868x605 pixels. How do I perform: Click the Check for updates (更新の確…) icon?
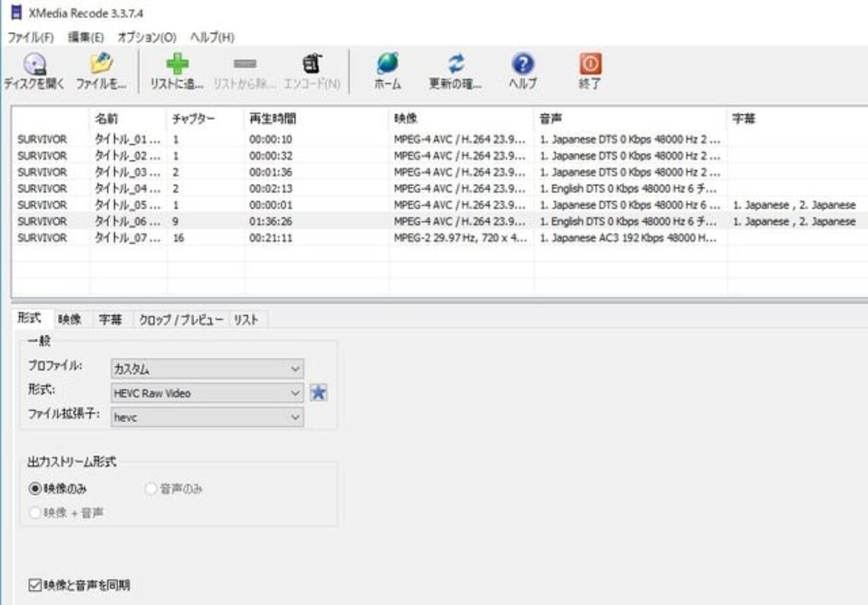[x=456, y=64]
